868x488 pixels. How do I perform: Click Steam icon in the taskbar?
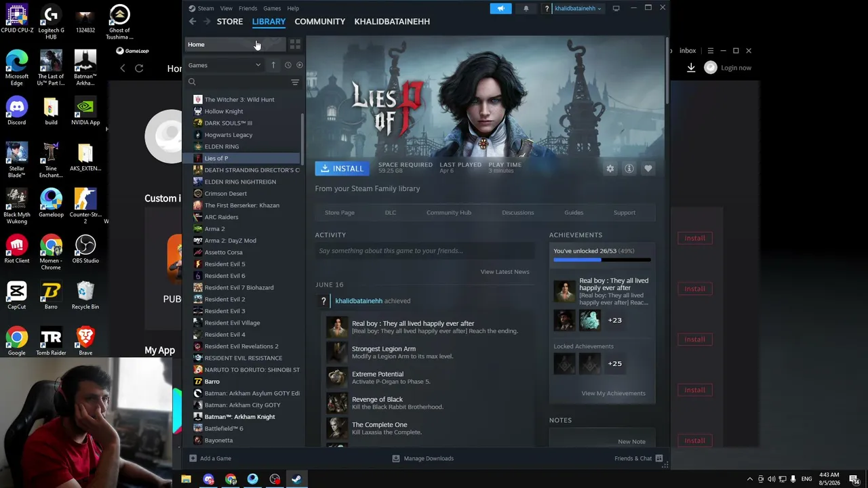pos(296,479)
